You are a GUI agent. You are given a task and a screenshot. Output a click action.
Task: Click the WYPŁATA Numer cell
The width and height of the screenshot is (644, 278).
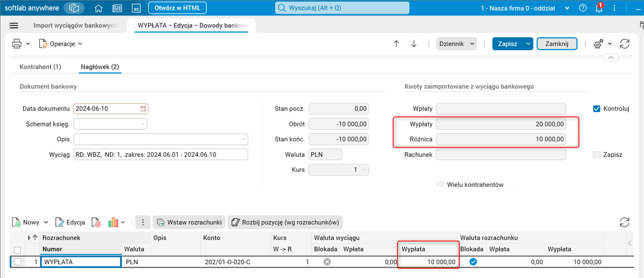pyautogui.click(x=81, y=262)
